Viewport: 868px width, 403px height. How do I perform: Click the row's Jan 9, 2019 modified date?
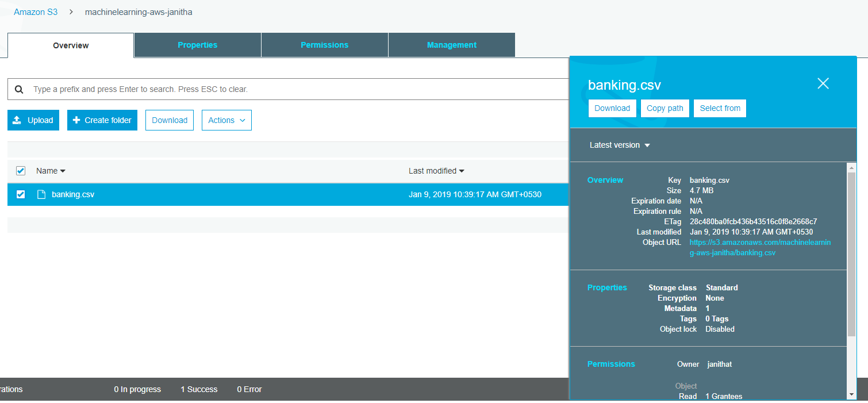pyautogui.click(x=475, y=194)
